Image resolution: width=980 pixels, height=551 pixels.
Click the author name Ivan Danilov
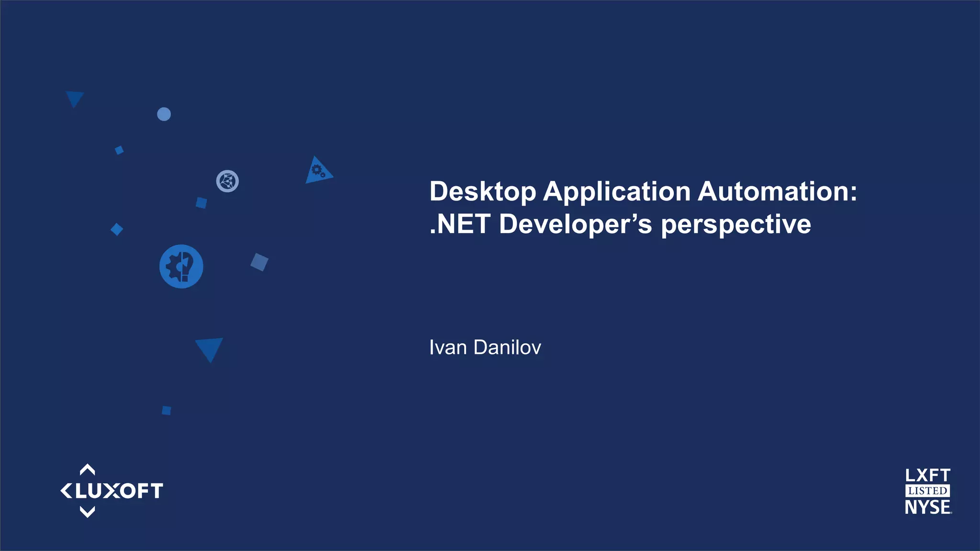[x=485, y=347]
